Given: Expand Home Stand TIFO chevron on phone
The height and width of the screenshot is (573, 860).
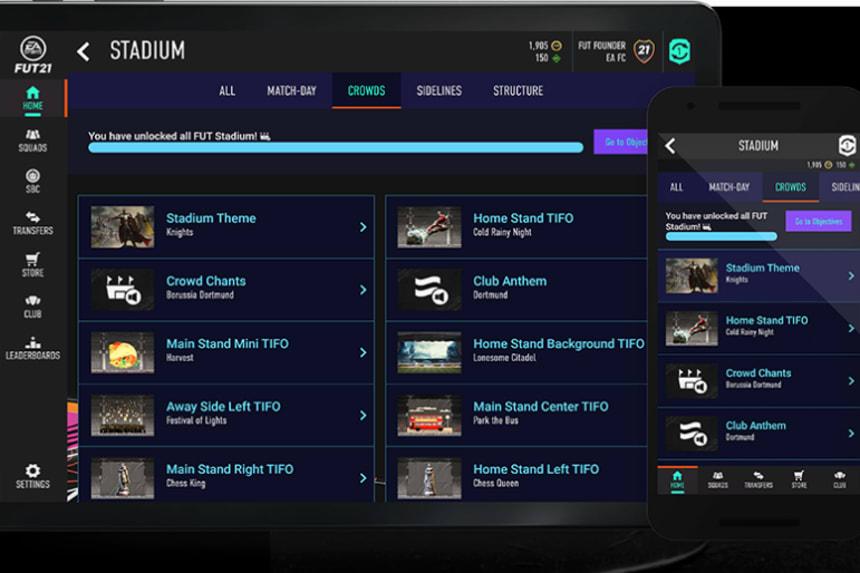Looking at the screenshot, I should point(851,328).
